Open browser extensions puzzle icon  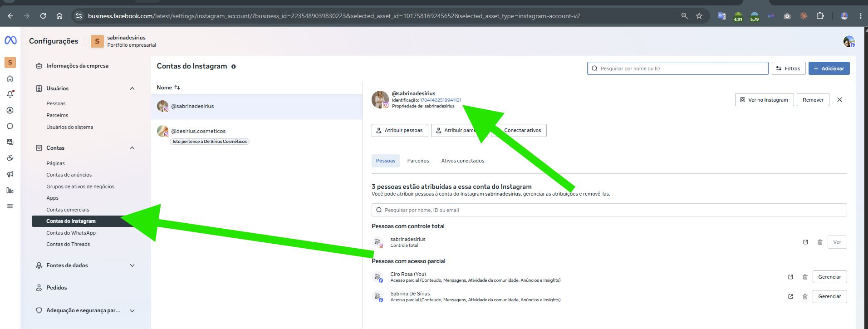(820, 16)
